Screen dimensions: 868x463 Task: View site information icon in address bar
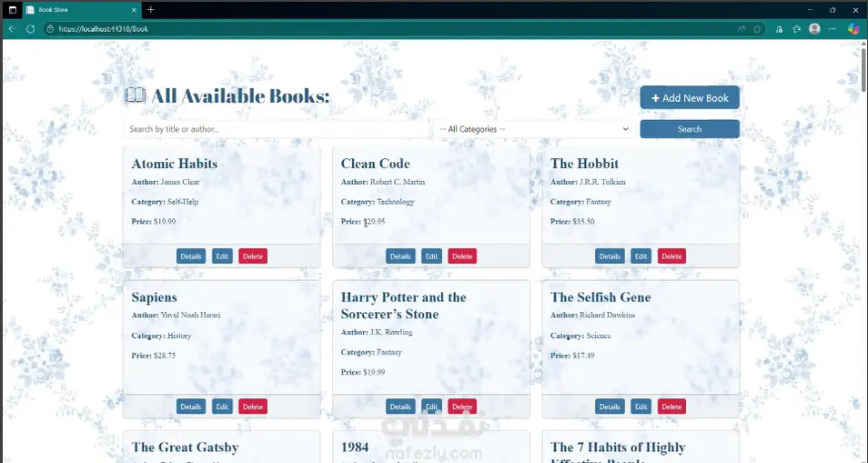point(50,29)
